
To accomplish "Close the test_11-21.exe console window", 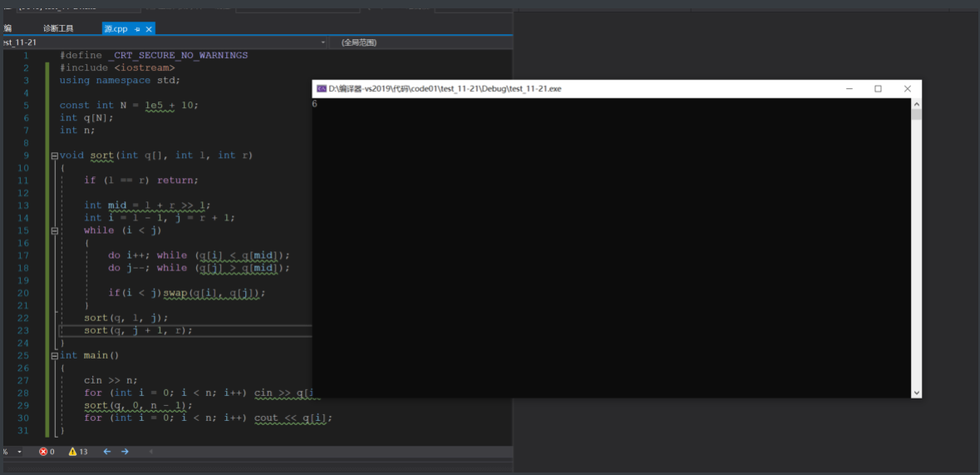I will click(x=907, y=89).
